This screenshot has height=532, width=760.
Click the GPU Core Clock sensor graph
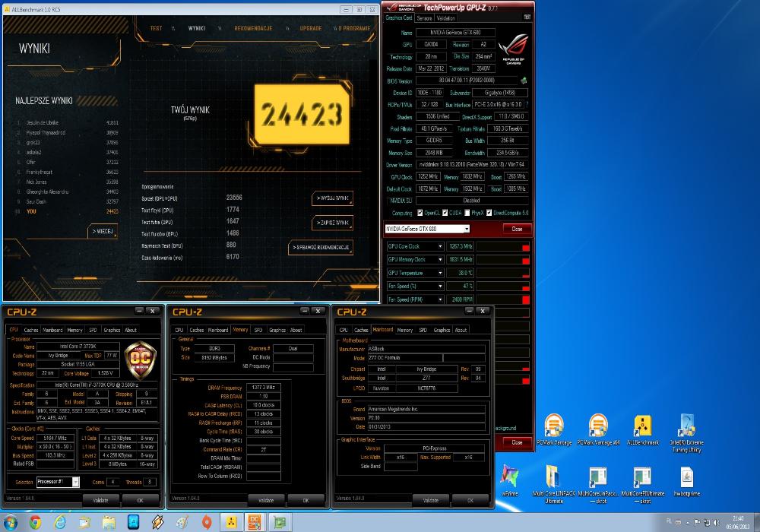click(502, 246)
